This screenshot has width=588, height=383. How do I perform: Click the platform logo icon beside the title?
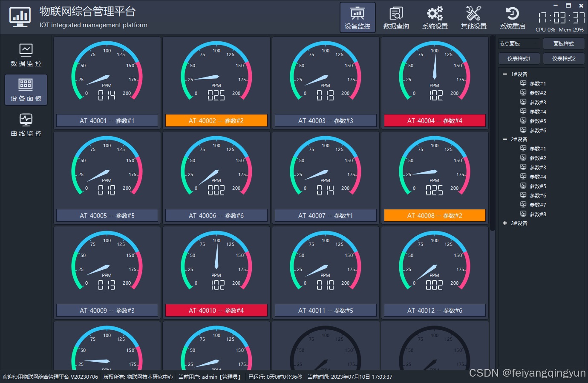(20, 18)
